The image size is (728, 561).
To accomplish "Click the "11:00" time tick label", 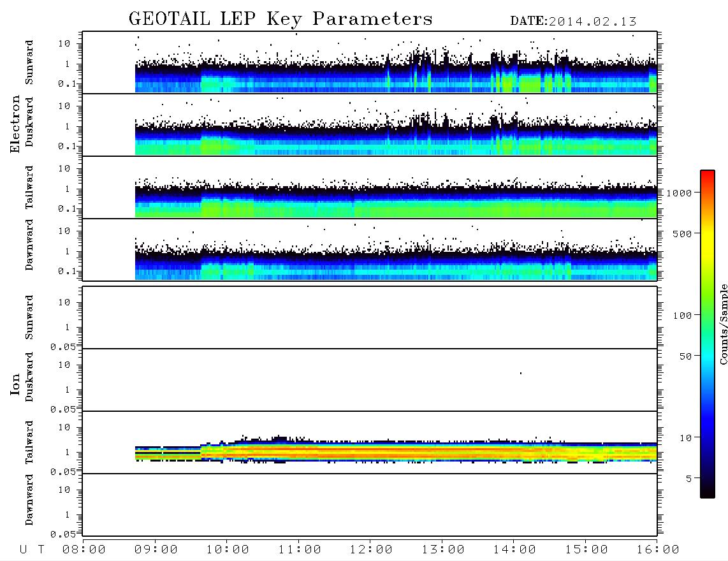I will [300, 550].
